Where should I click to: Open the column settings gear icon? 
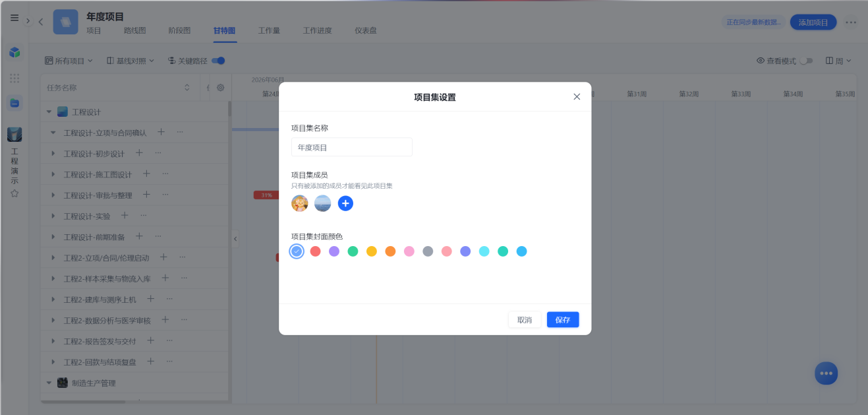pos(221,88)
